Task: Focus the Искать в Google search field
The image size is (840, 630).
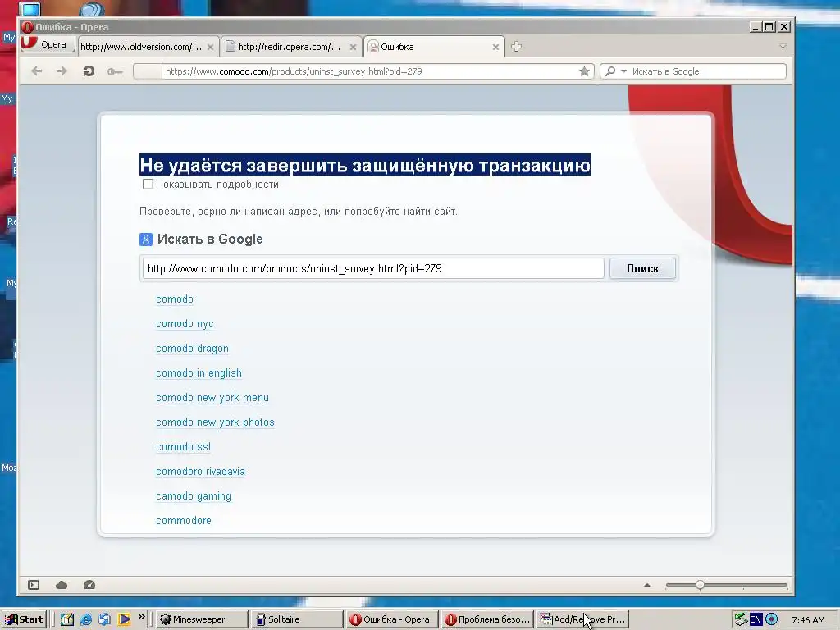Action: coord(707,71)
